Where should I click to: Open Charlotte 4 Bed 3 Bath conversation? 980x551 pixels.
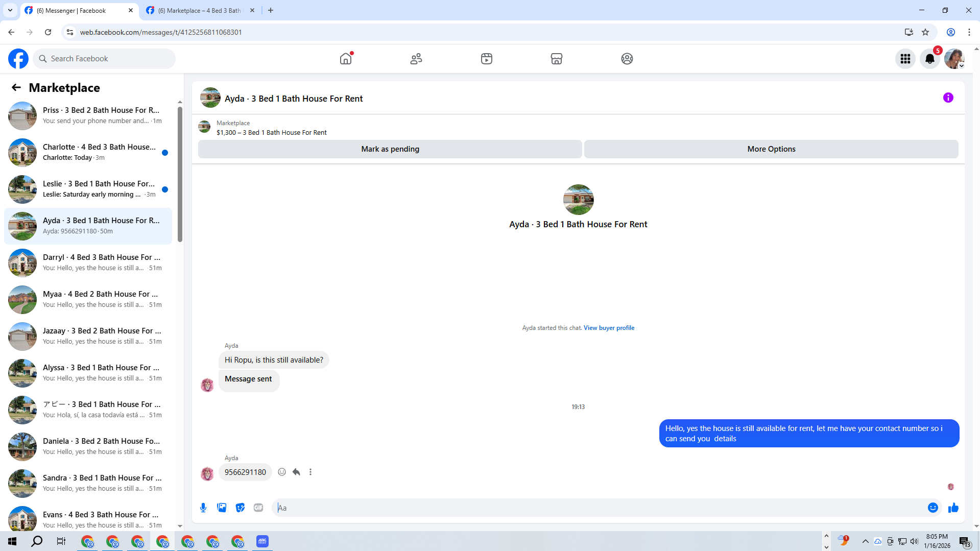pos(88,152)
